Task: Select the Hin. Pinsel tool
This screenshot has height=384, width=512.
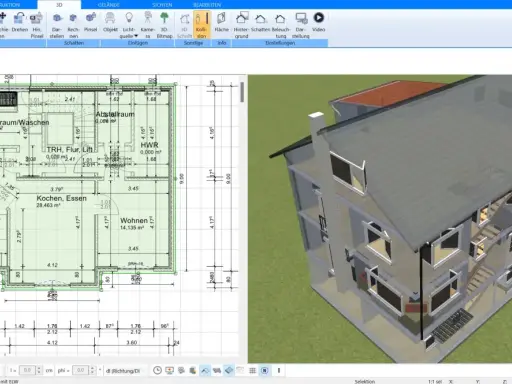Action: click(x=37, y=25)
